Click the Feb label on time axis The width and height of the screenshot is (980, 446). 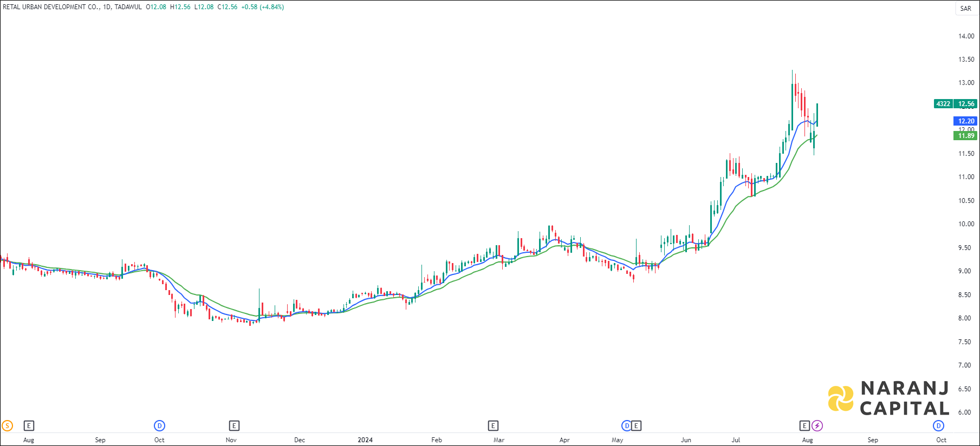coord(437,440)
